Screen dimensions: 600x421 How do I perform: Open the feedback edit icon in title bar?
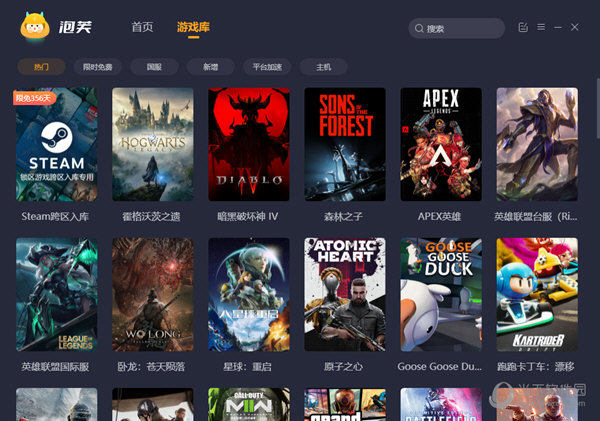tap(523, 27)
